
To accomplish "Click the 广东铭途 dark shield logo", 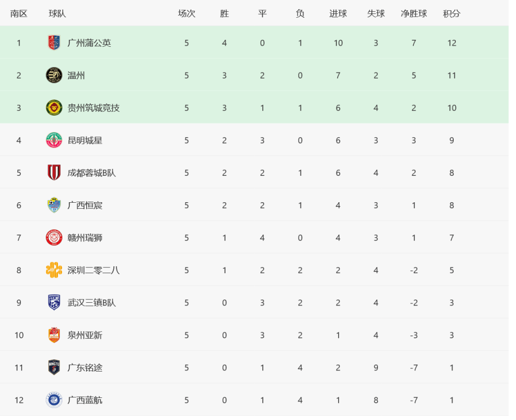I will click(55, 368).
